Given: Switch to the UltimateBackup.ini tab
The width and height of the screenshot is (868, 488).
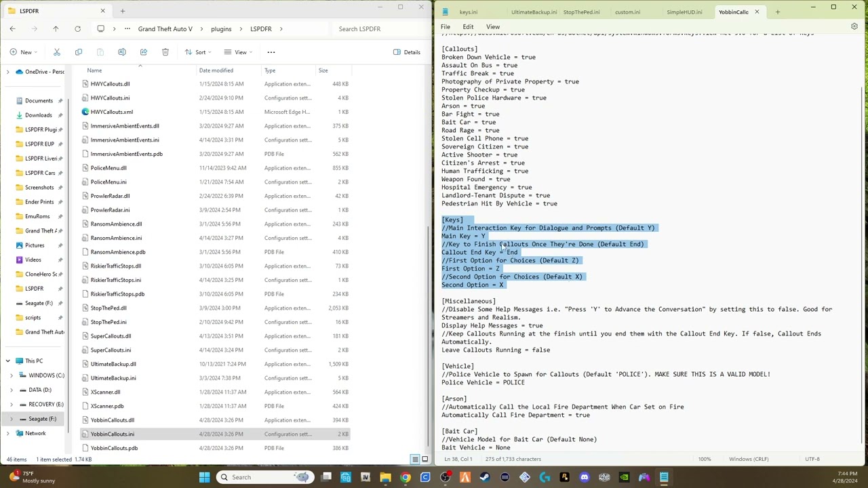Looking at the screenshot, I should (534, 12).
